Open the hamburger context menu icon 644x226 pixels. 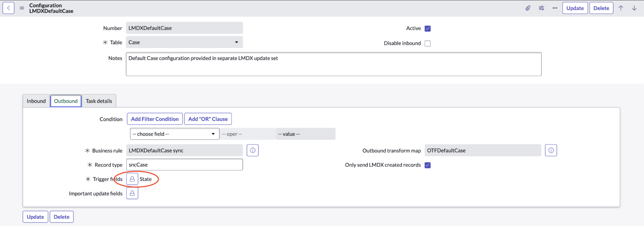tap(22, 8)
